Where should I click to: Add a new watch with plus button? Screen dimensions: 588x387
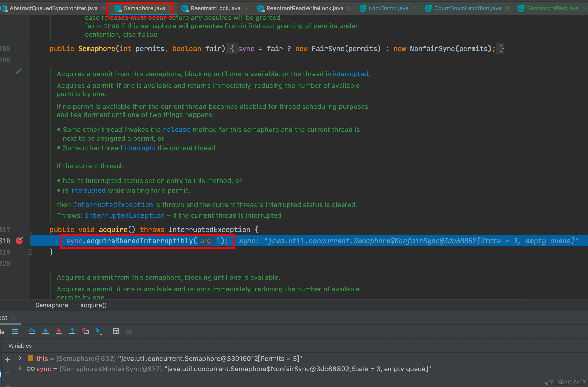pos(8,359)
